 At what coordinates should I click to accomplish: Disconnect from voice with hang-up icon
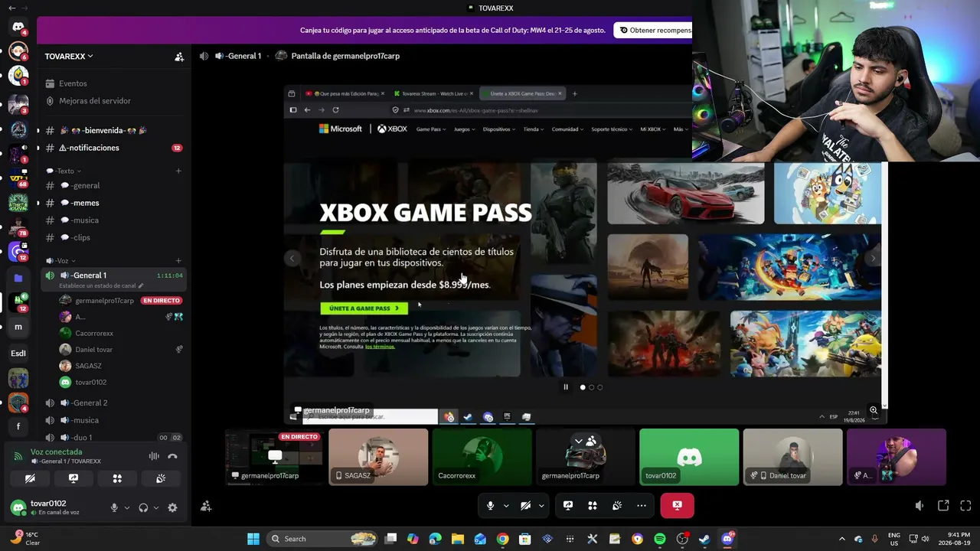172,456
